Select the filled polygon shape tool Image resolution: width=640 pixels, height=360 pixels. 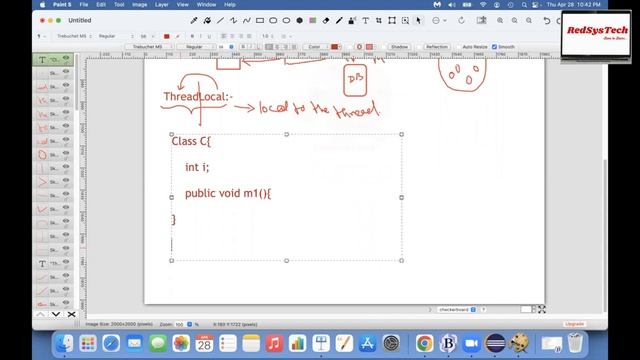299,20
